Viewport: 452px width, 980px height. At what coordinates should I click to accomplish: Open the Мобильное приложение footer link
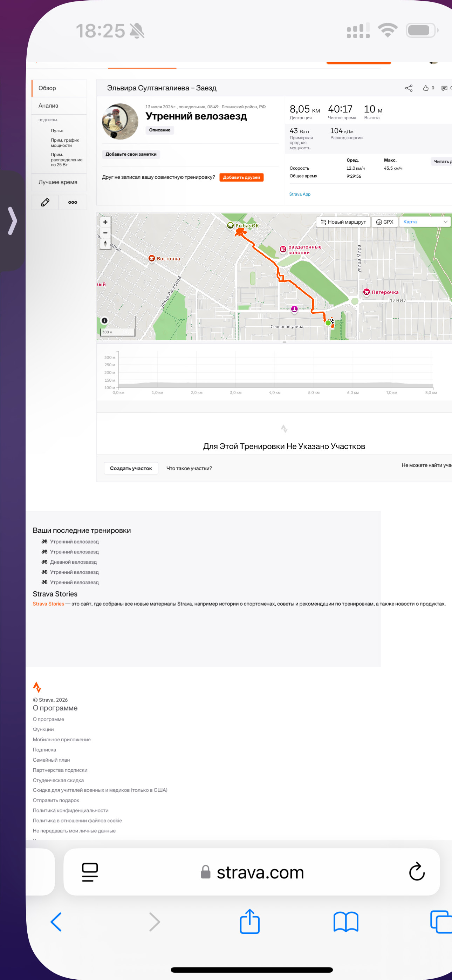click(x=62, y=740)
